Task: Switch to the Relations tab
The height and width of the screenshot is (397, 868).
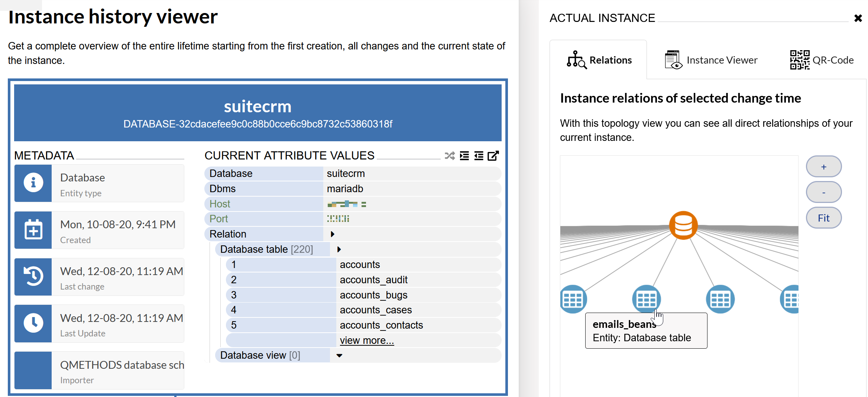Action: pyautogui.click(x=599, y=60)
